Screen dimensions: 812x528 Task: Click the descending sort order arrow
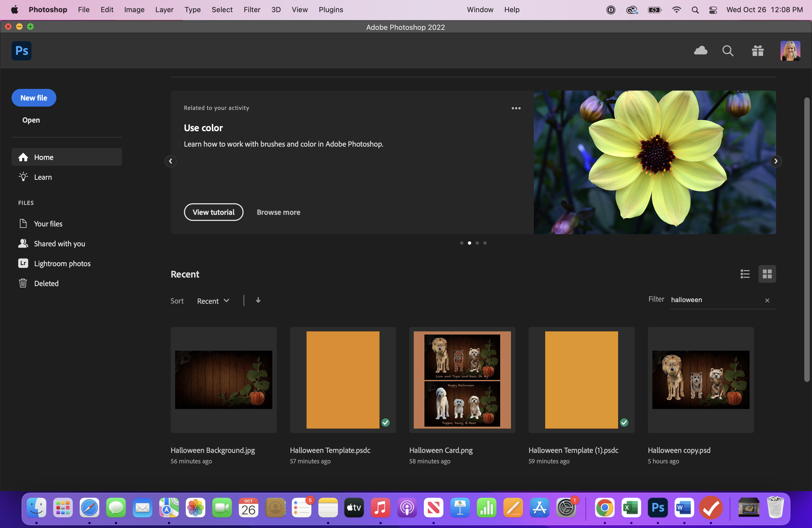258,300
